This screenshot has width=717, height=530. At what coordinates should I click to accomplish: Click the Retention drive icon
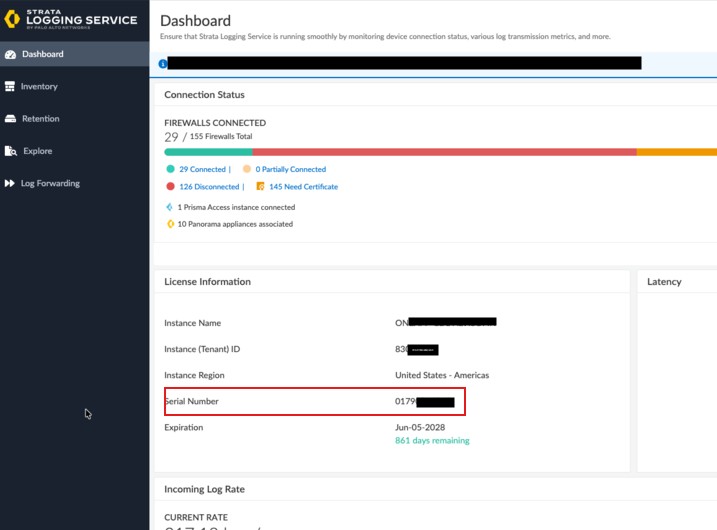click(10, 119)
